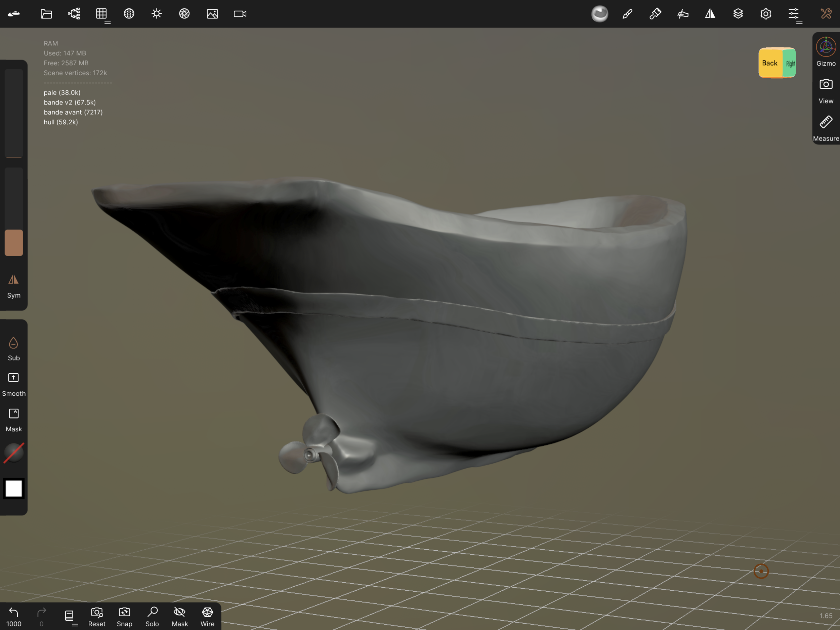Open the Topology grid menu

click(101, 14)
